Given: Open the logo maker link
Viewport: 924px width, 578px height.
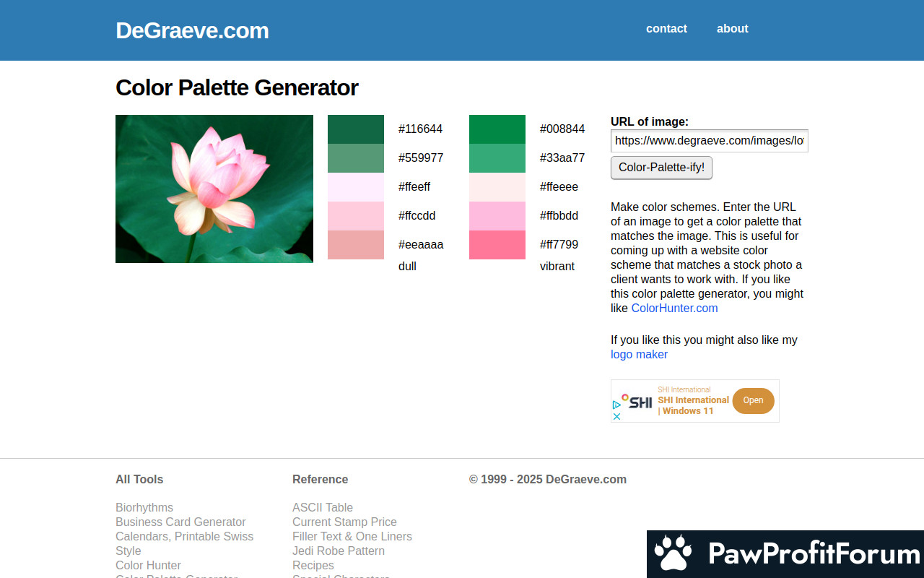Looking at the screenshot, I should tap(639, 355).
